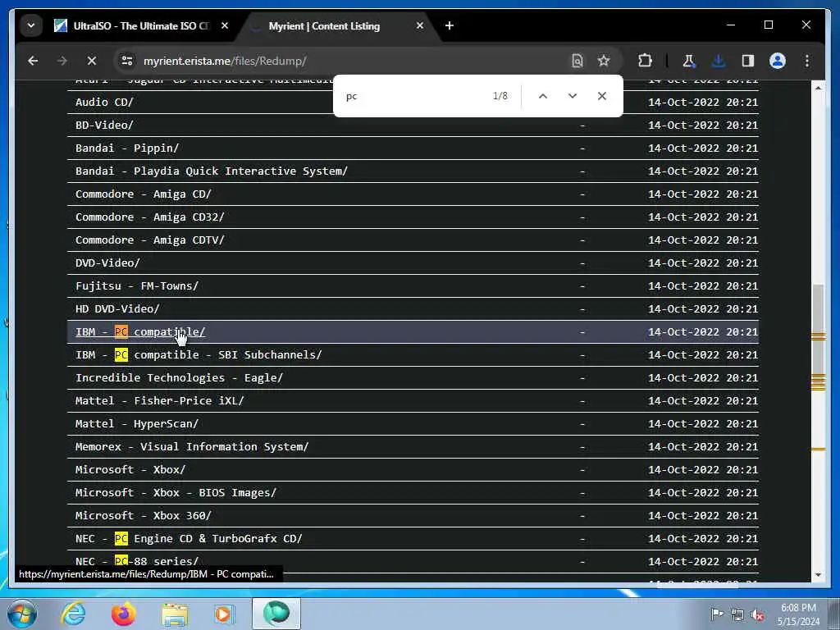The width and height of the screenshot is (840, 630).
Task: Stop loading the current page
Action: coord(92,61)
